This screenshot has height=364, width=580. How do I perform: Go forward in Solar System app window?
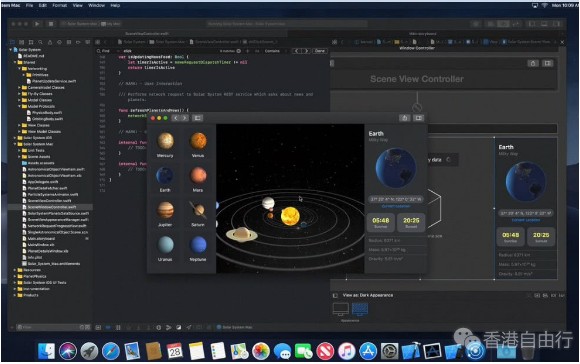184,118
